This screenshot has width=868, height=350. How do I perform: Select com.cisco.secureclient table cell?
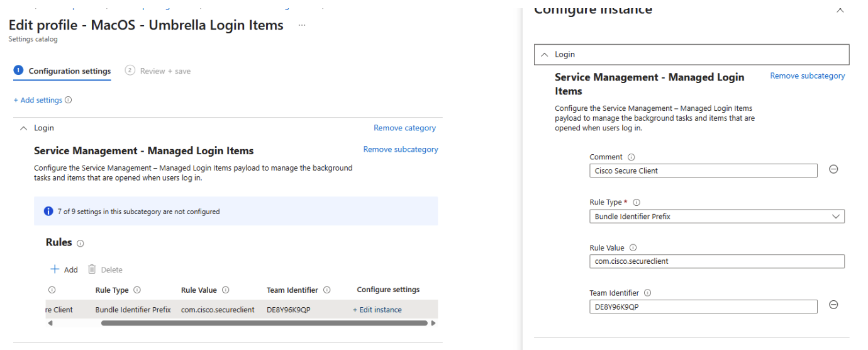pos(218,310)
